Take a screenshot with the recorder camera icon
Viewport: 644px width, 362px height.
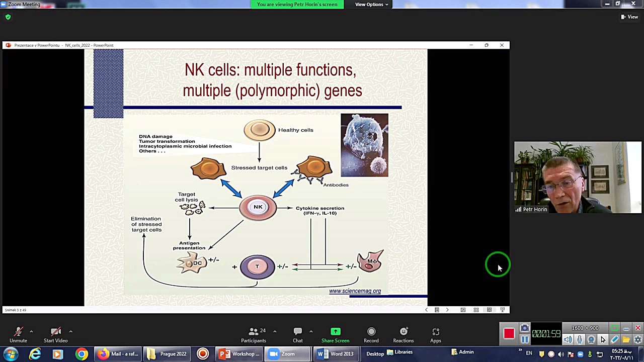tap(524, 328)
